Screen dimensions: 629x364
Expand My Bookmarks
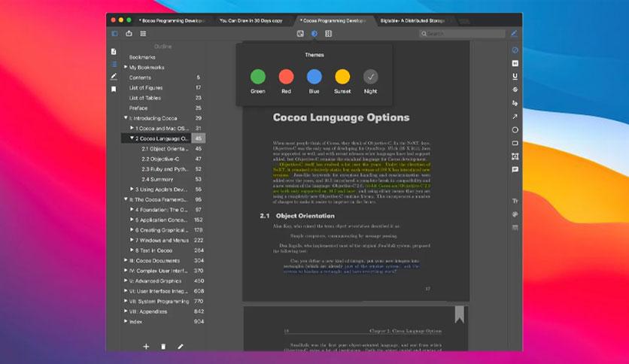pos(126,67)
